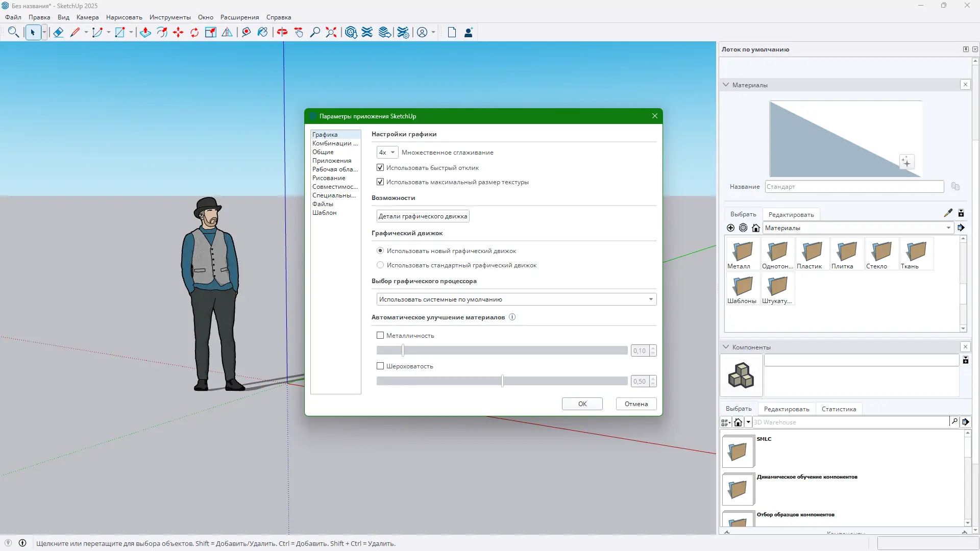
Task: Uncheck the fast feedback checkbox
Action: (x=380, y=167)
